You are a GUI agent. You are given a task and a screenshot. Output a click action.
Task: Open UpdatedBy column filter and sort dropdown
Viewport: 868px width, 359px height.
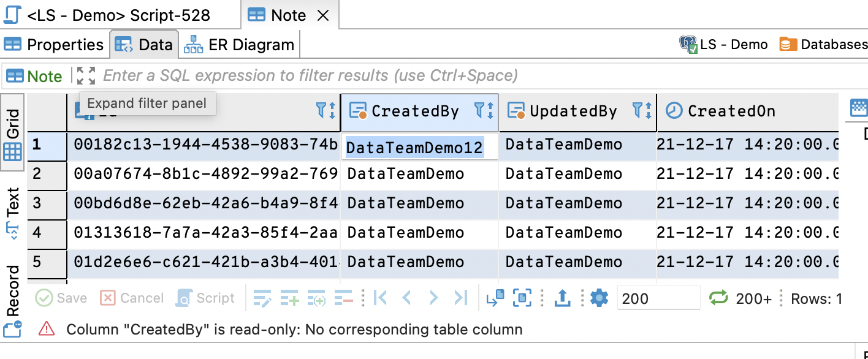(x=642, y=111)
